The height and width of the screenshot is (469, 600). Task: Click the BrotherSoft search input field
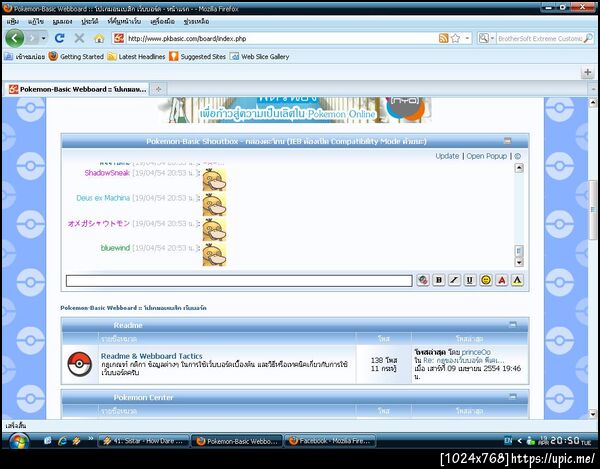540,38
